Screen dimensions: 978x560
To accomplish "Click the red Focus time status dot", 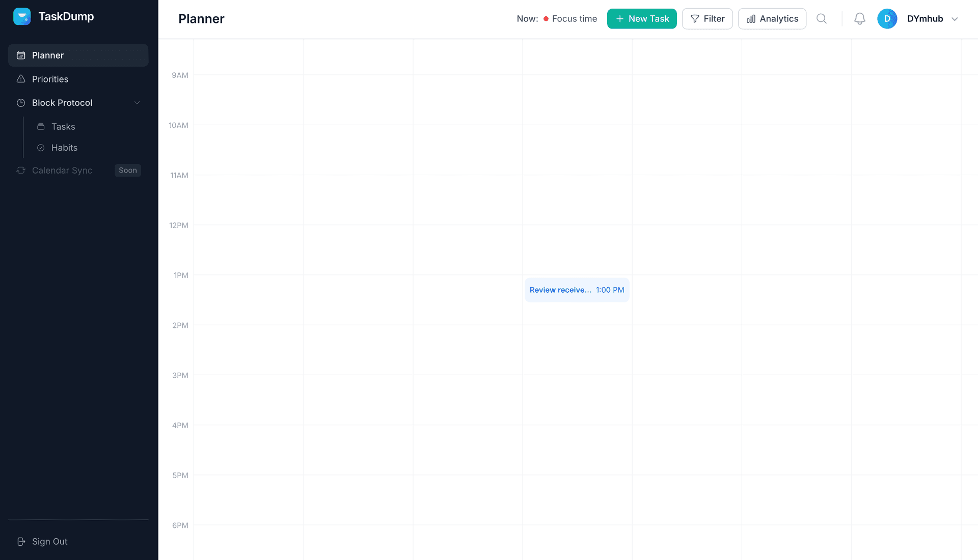I will (545, 18).
